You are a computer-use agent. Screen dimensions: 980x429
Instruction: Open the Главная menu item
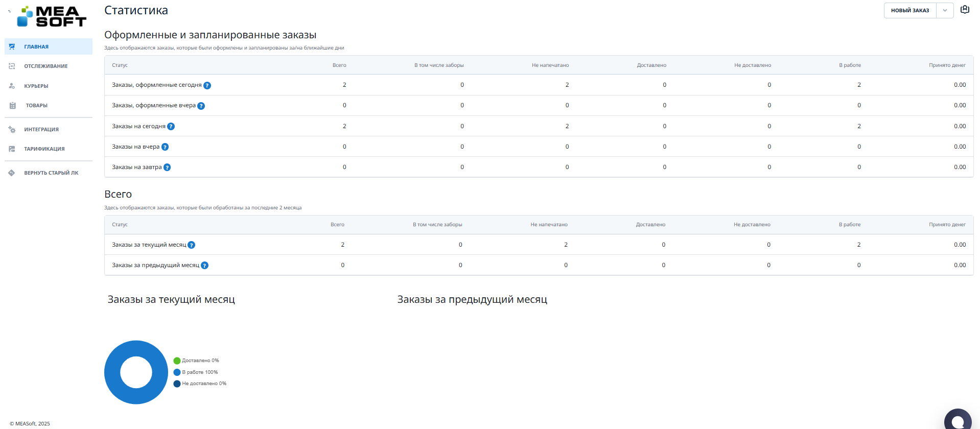36,46
